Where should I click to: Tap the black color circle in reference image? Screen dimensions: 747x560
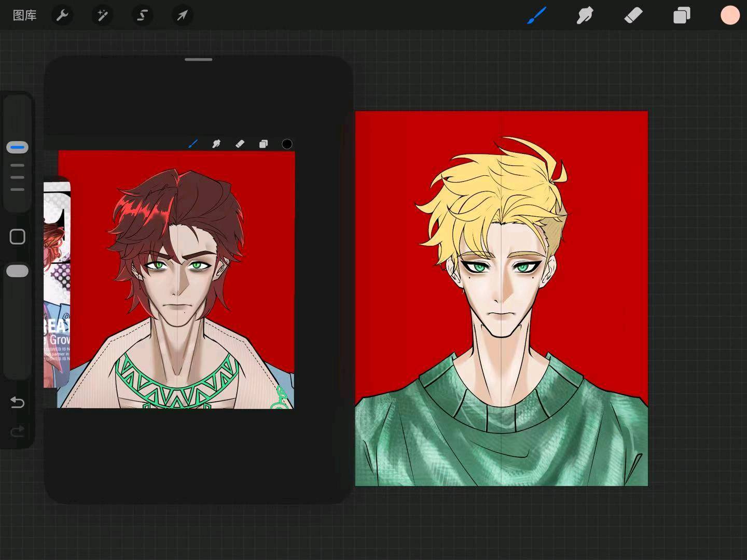[287, 144]
